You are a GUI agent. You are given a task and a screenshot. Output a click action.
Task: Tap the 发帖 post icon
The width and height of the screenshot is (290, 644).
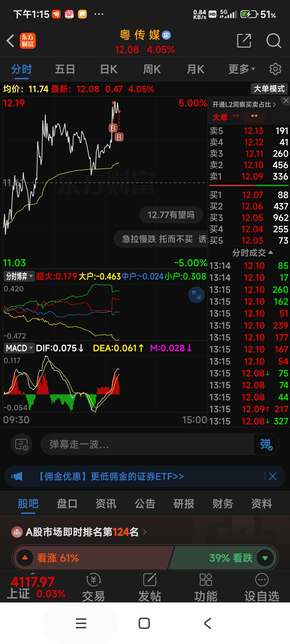click(x=150, y=587)
